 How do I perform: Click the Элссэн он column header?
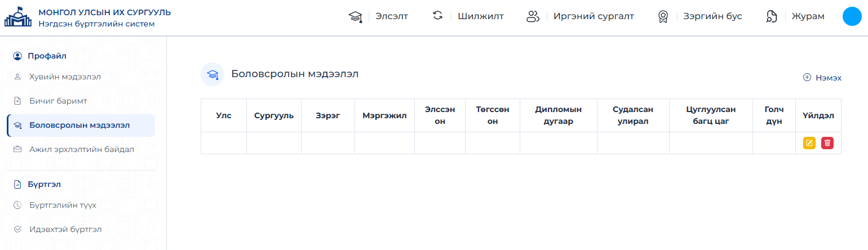click(x=440, y=115)
